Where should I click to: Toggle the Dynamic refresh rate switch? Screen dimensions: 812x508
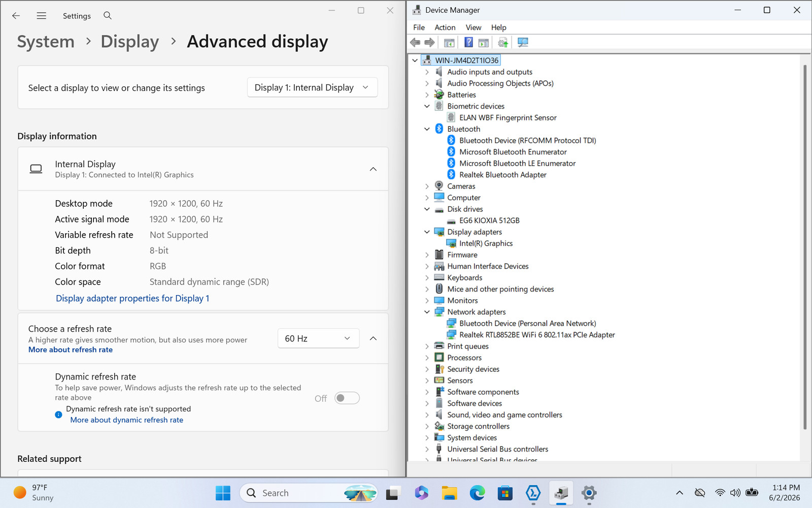point(347,398)
